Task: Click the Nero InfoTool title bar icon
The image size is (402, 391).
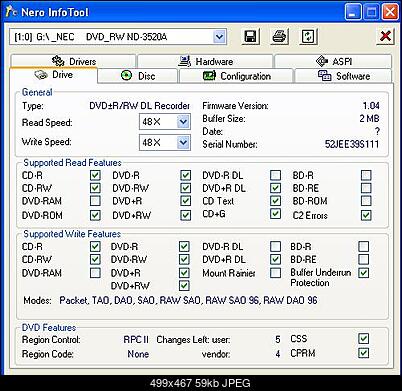Action: (x=11, y=12)
